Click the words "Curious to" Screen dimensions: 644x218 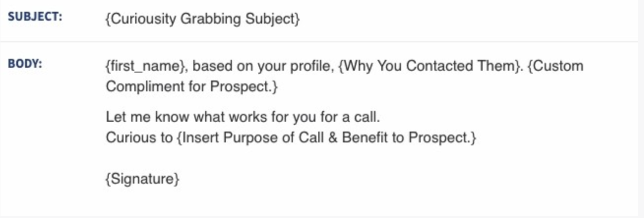pyautogui.click(x=139, y=137)
